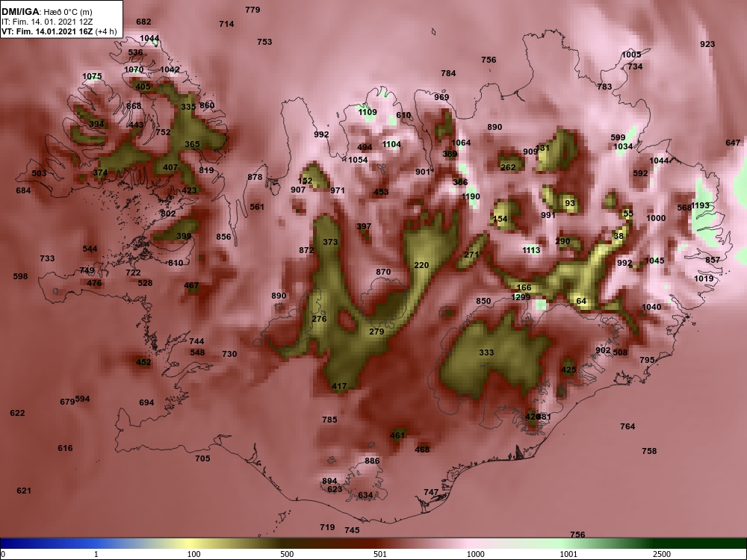The width and height of the screenshot is (747, 560).
Task: Click the 452 value label
Action: point(143,362)
